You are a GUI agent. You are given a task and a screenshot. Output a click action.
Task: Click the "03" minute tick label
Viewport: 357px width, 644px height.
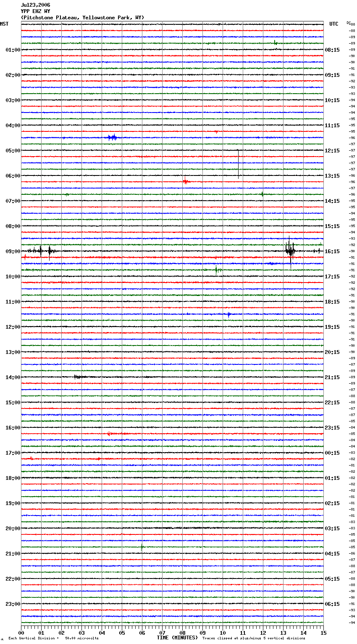click(81, 633)
